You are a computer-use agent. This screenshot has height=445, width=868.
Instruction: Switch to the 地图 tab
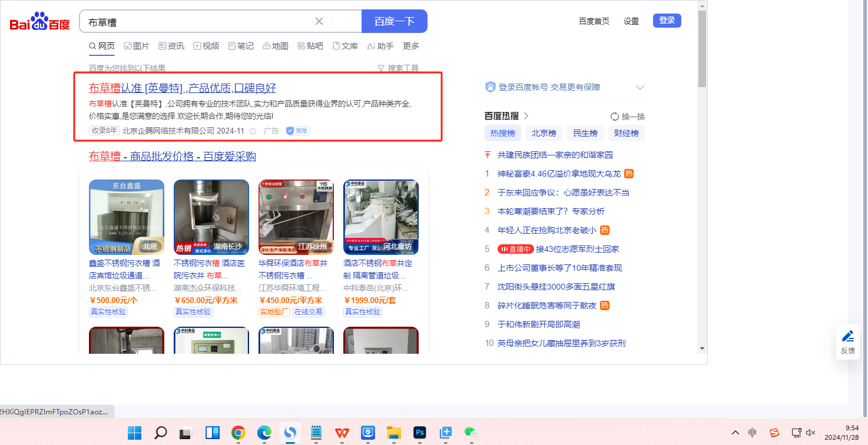coord(276,46)
